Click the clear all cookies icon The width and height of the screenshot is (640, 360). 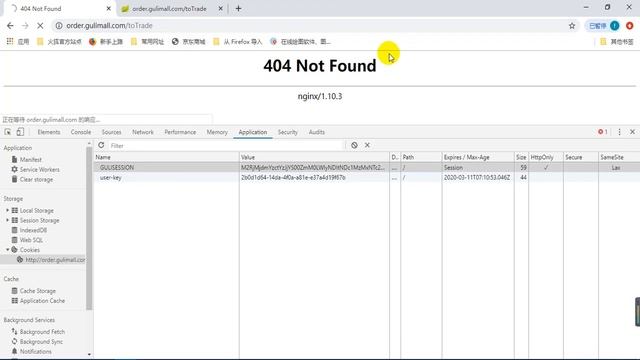354,145
